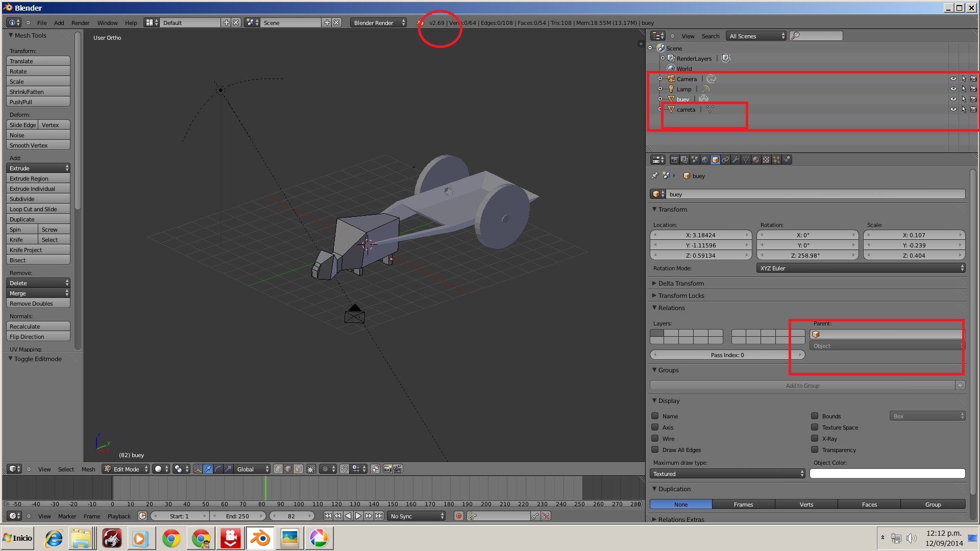Click the white Object Color swatch
The image size is (980, 551).
(x=887, y=473)
